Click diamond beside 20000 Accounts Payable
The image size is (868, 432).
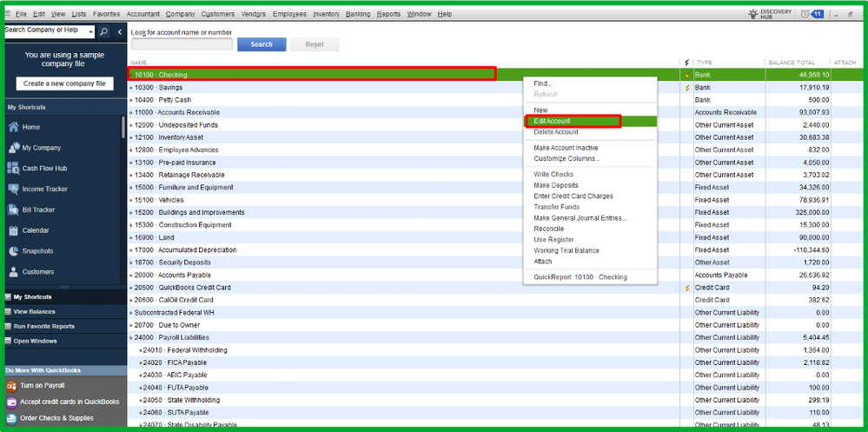pos(131,276)
